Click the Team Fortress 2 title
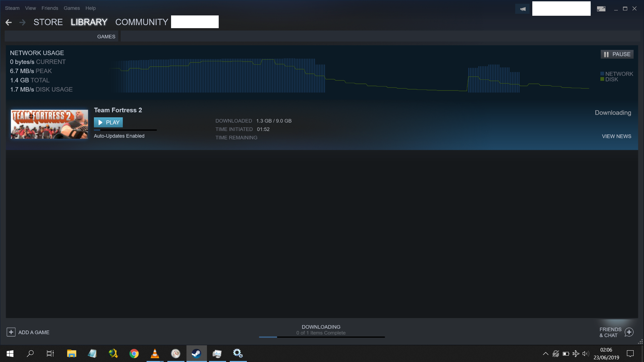 pyautogui.click(x=118, y=110)
